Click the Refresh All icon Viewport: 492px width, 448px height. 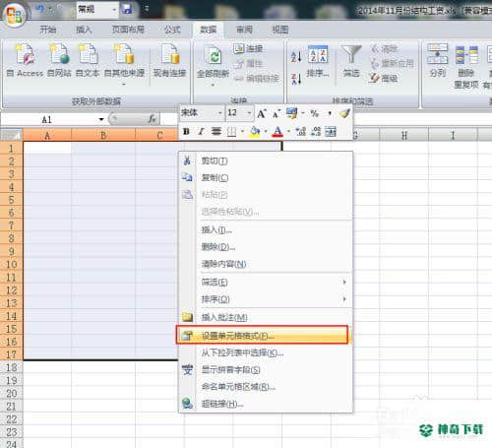(x=214, y=55)
